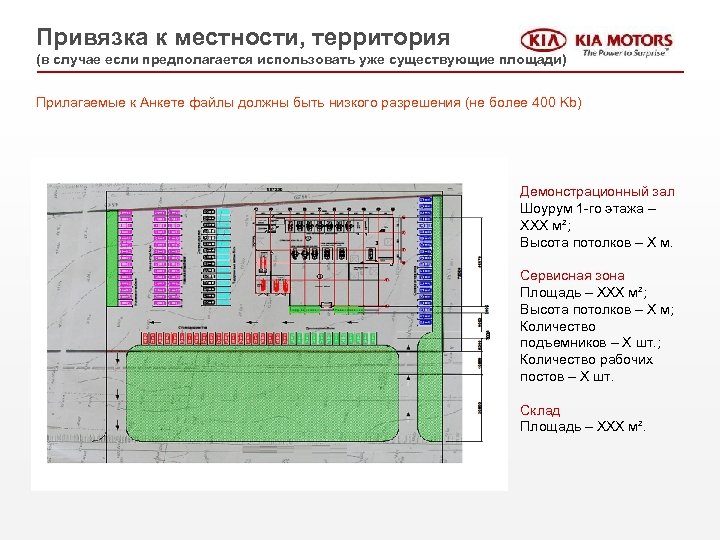Select 'Количество подъемников – X шт.;' text

tap(591, 335)
